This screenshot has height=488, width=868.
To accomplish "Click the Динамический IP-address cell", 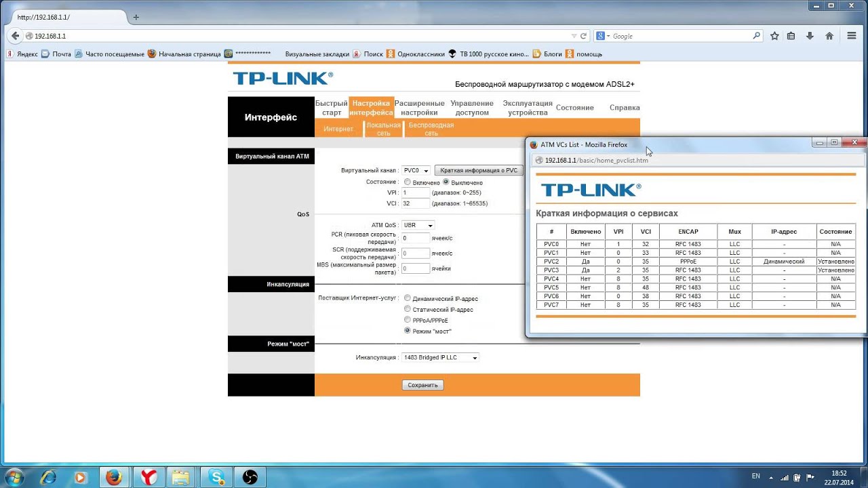I will pyautogui.click(x=784, y=261).
